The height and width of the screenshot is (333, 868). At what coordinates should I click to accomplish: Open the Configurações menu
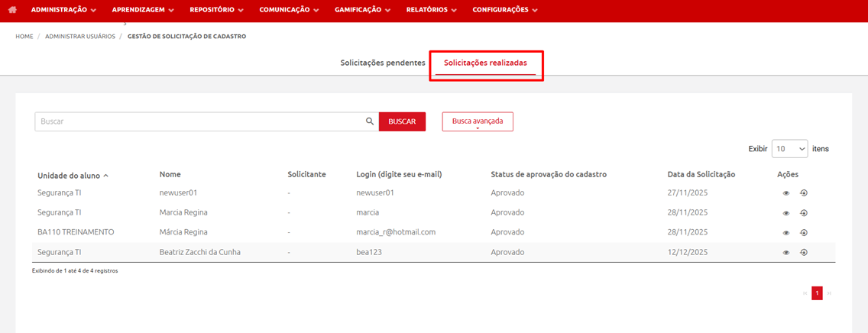click(505, 10)
